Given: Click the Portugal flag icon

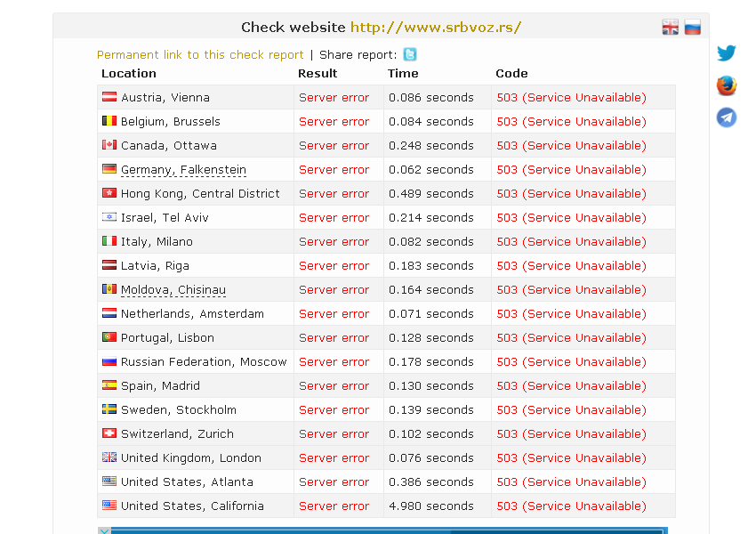Looking at the screenshot, I should click(109, 336).
